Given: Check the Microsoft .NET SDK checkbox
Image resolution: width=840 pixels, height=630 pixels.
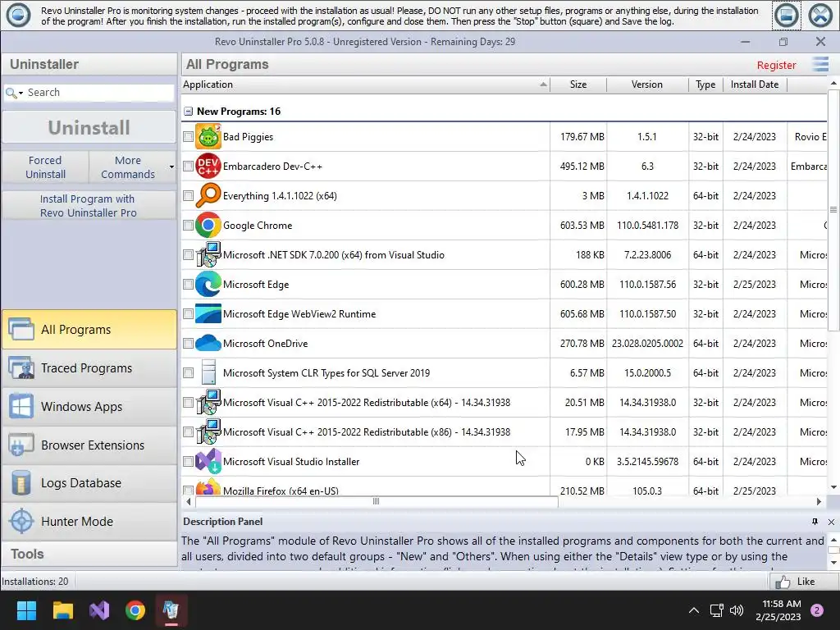Looking at the screenshot, I should [188, 254].
